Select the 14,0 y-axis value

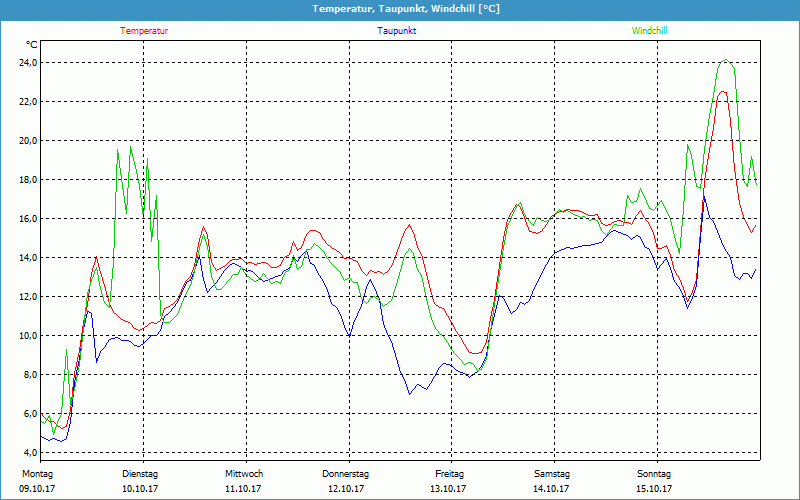pos(28,258)
